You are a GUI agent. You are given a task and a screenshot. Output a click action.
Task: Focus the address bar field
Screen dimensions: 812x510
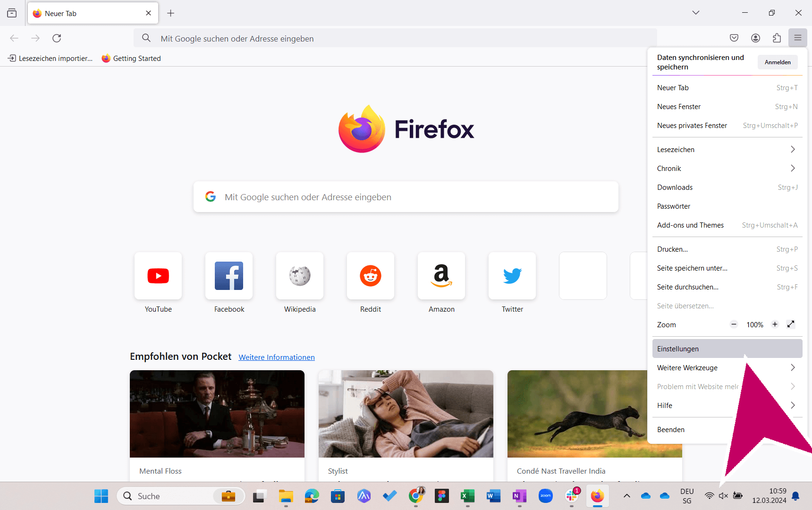pos(396,38)
